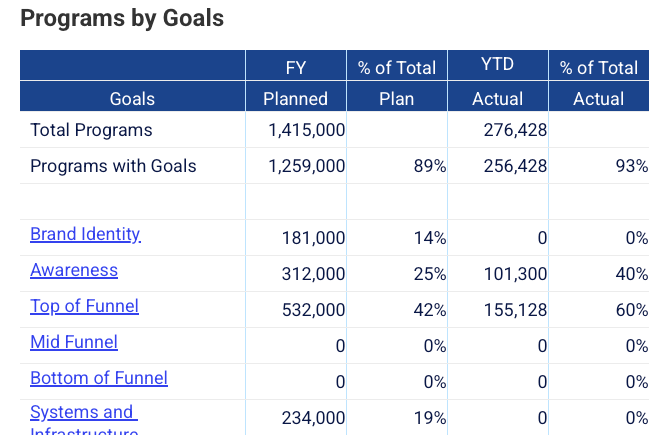Select the YTD Actual column header
Image resolution: width=657 pixels, height=442 pixels.
(x=497, y=82)
